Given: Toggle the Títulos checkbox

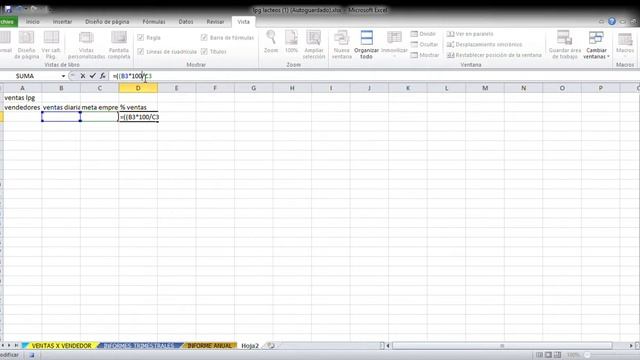Looking at the screenshot, I should click(204, 51).
